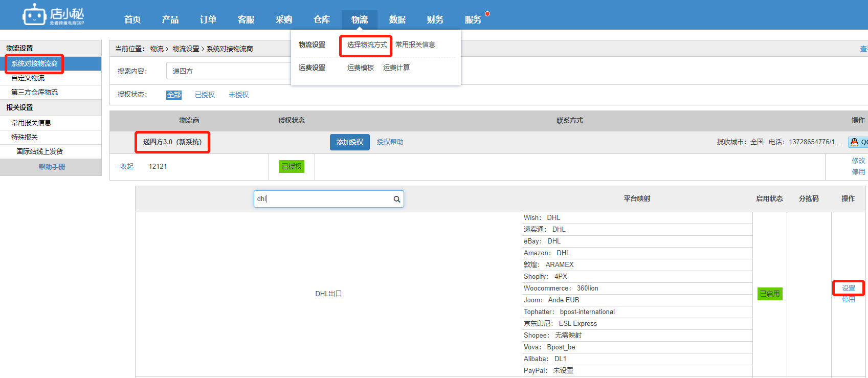This screenshot has height=378, width=868.
Task: Click the 京东印尼: ESL Express mapping row
Action: tap(637, 324)
